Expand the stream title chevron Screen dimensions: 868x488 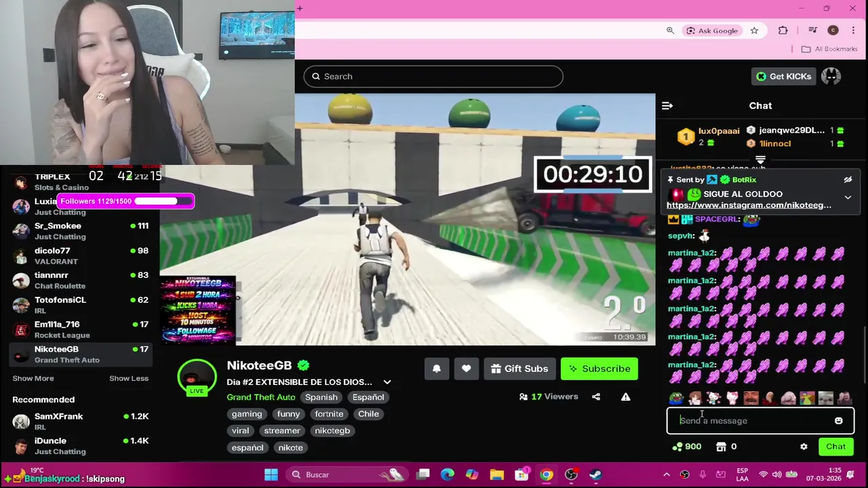[x=387, y=382]
